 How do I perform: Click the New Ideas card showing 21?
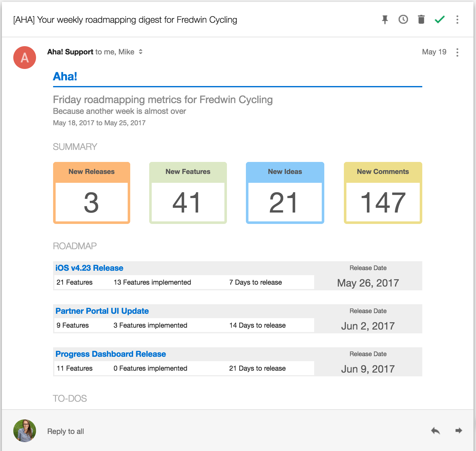(x=285, y=193)
